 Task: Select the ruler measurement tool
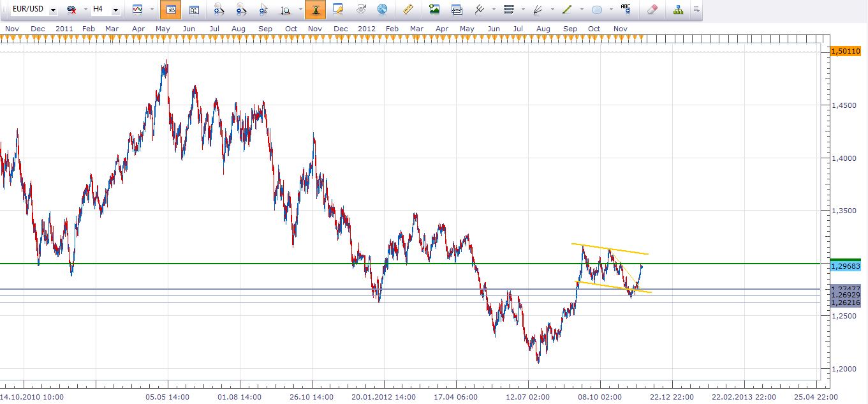[x=408, y=10]
